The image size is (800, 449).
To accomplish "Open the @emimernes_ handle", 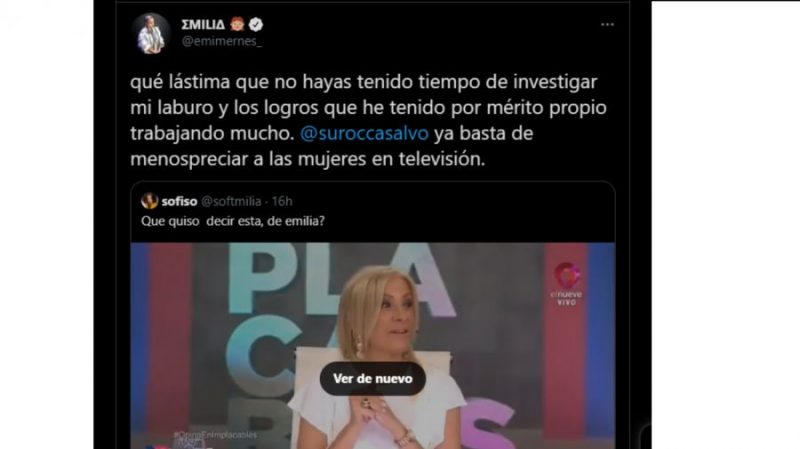I will 222,42.
